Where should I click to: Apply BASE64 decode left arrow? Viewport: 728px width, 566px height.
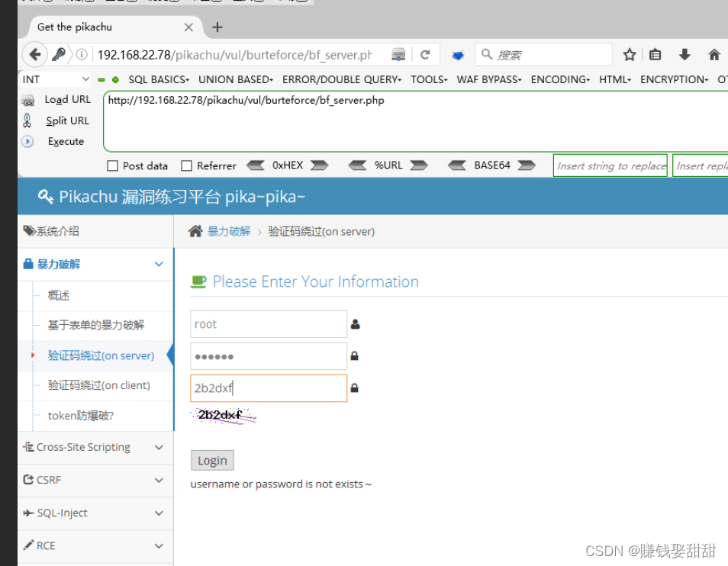[457, 166]
